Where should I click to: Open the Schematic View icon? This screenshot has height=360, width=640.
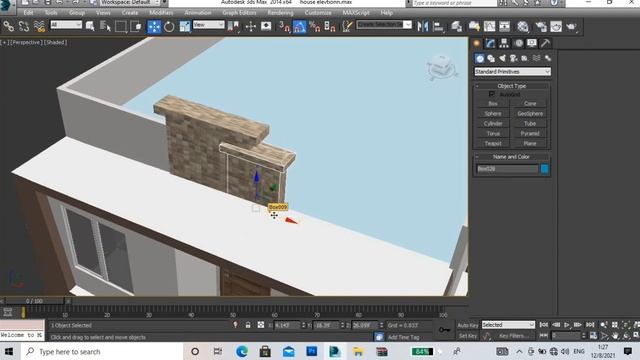click(x=505, y=27)
